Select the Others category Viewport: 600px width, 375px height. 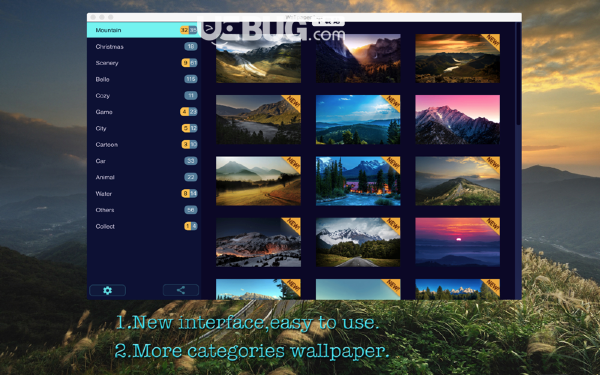[144, 210]
